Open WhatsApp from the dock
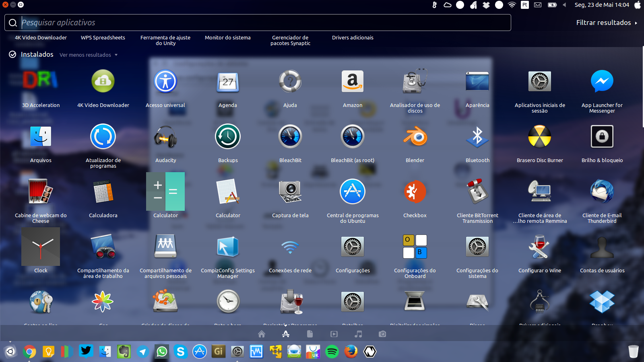Image resolution: width=644 pixels, height=362 pixels. pos(162,352)
